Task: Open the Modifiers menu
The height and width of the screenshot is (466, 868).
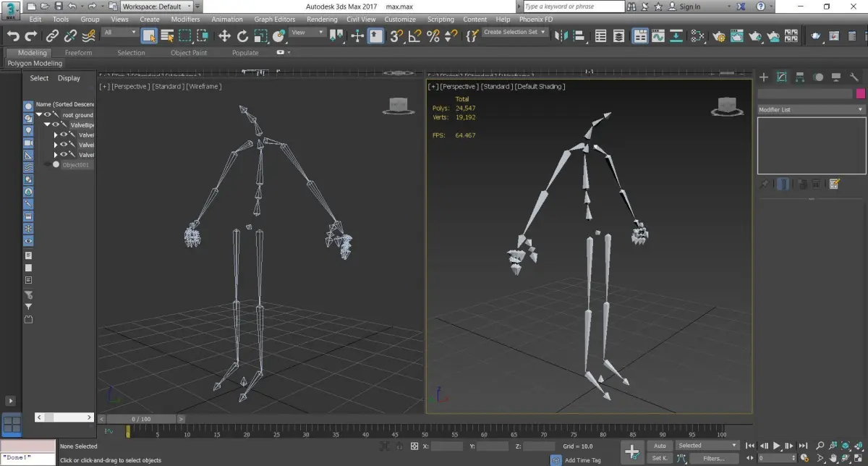Action: [185, 20]
